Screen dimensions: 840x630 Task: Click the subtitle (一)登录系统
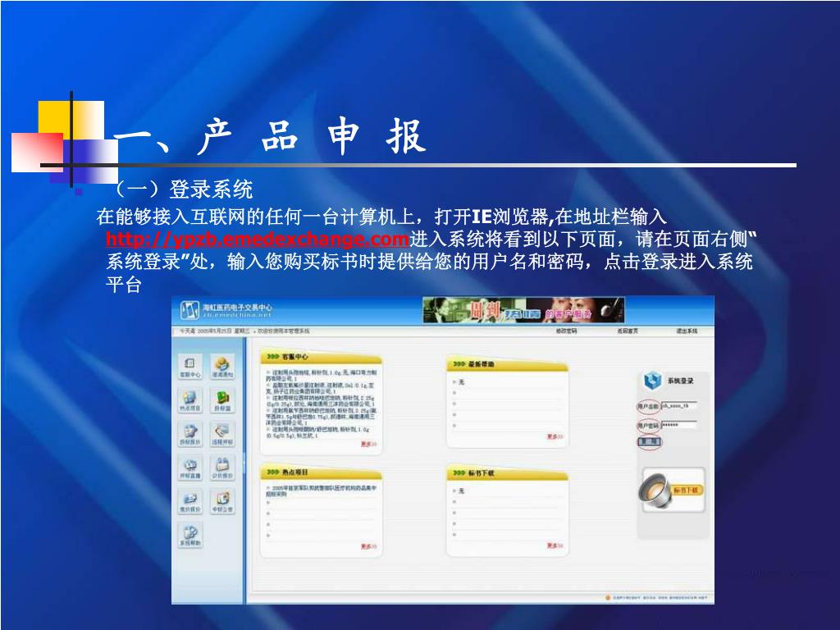tap(184, 189)
